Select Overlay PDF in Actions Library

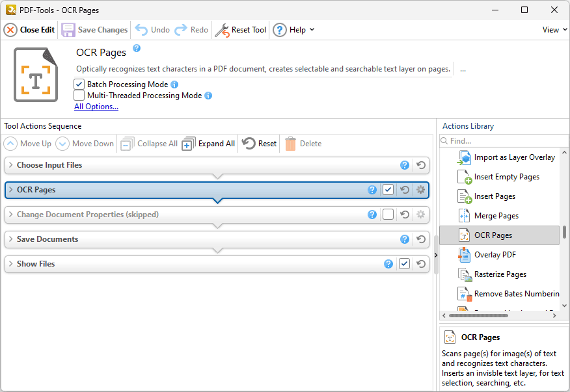pyautogui.click(x=495, y=255)
